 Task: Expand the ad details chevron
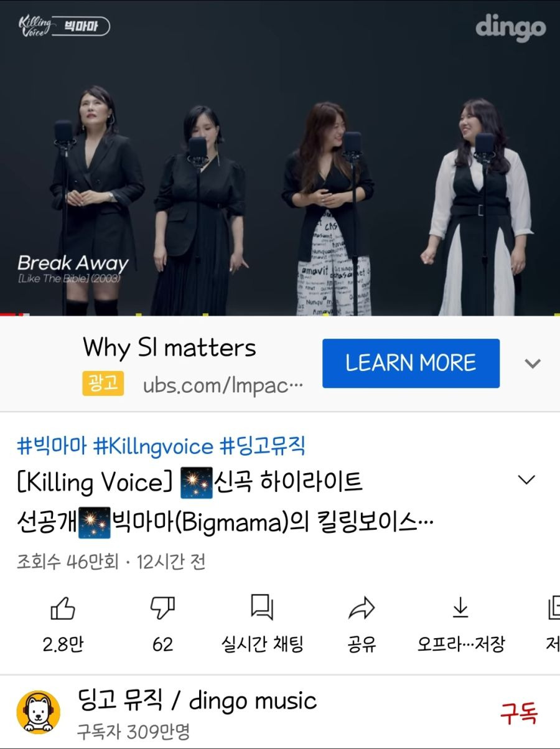click(533, 363)
